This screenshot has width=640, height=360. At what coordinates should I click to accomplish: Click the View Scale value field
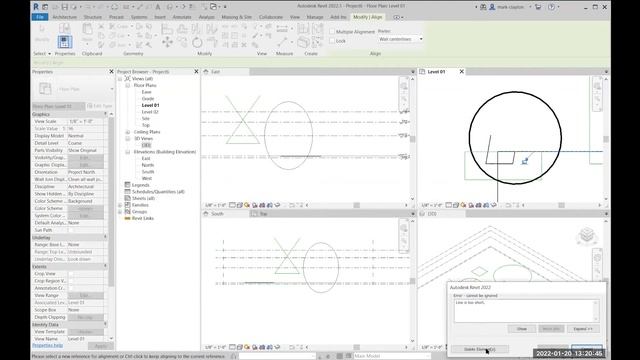tap(85, 121)
